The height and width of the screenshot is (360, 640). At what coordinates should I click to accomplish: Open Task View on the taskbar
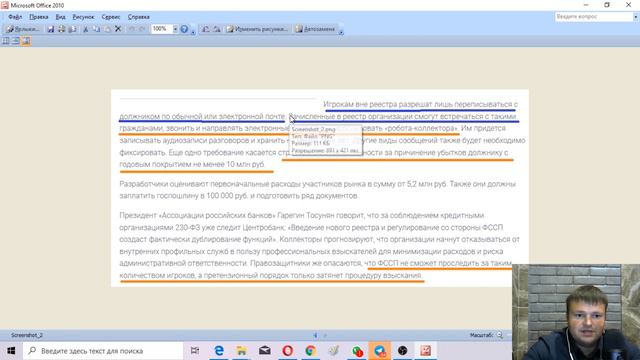tap(195, 351)
